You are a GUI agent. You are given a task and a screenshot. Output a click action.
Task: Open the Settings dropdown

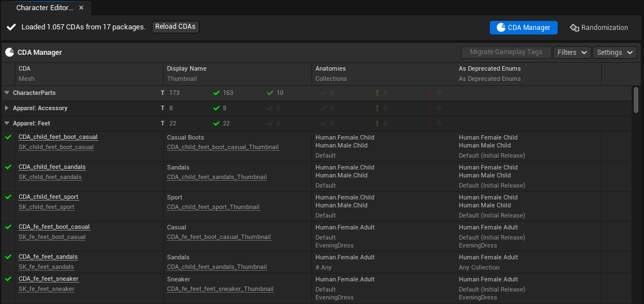614,53
